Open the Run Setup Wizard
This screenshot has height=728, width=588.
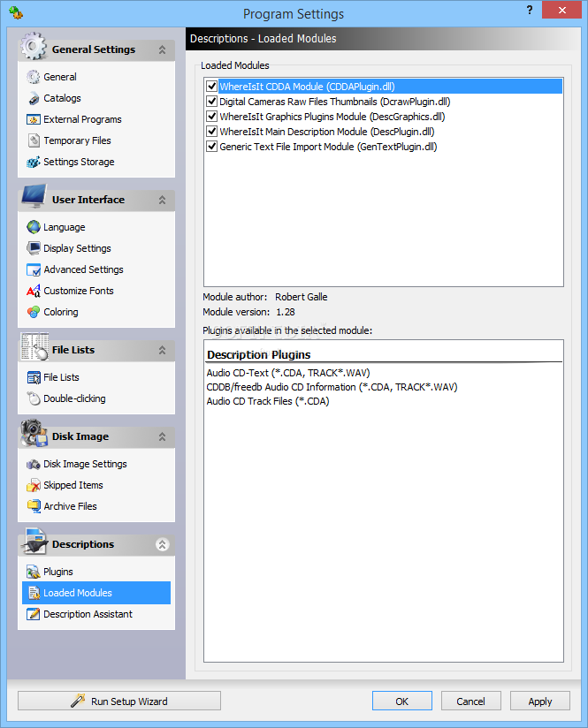[119, 701]
